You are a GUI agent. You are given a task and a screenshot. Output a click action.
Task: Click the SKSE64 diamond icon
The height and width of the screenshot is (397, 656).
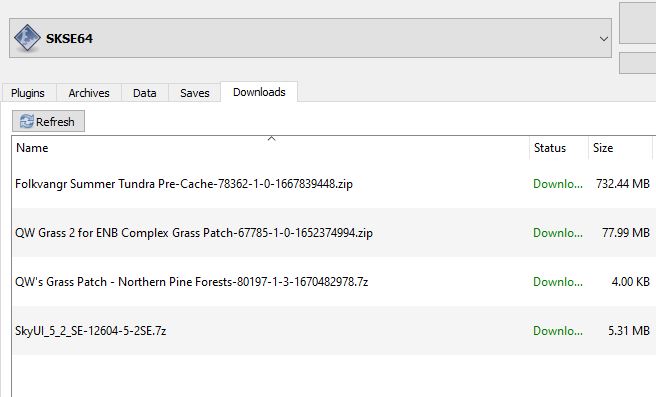click(27, 38)
